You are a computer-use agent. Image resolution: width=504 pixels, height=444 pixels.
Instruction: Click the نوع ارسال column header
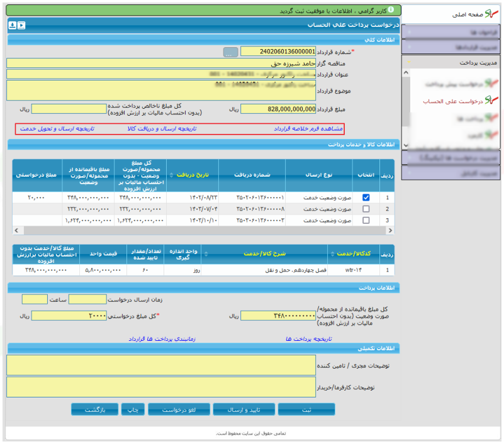click(319, 175)
